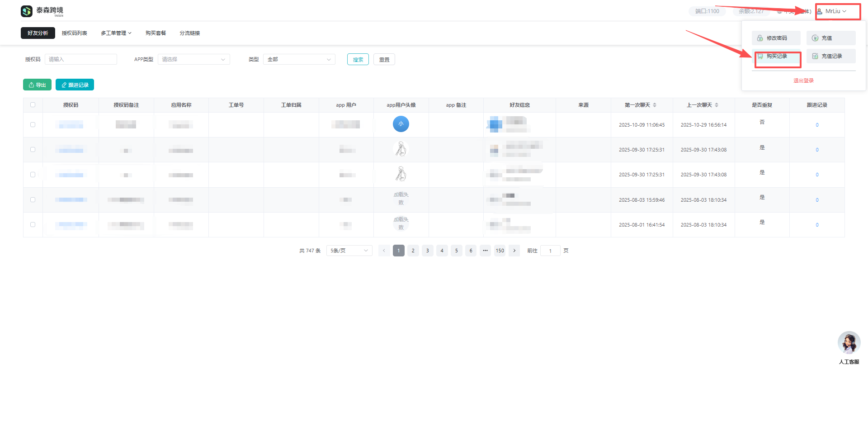This screenshot has width=868, height=431.
Task: Open the 人工客服 support avatar
Action: click(x=849, y=343)
